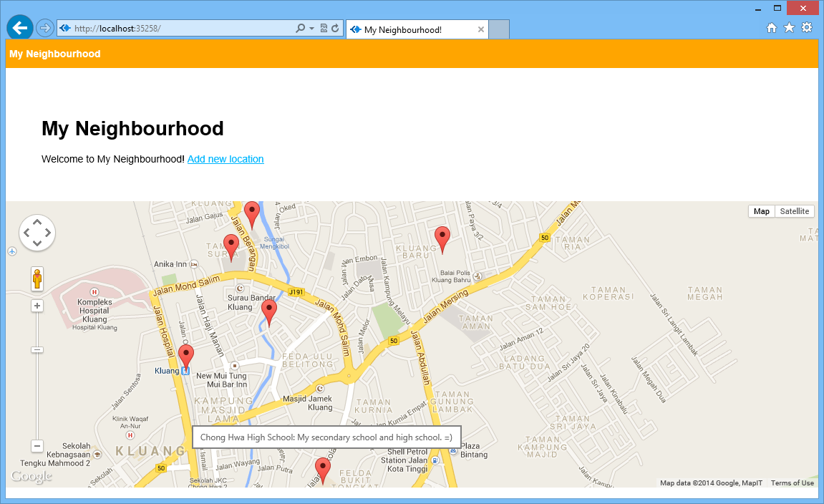Switch map to Satellite view
This screenshot has width=824, height=504.
coord(794,211)
